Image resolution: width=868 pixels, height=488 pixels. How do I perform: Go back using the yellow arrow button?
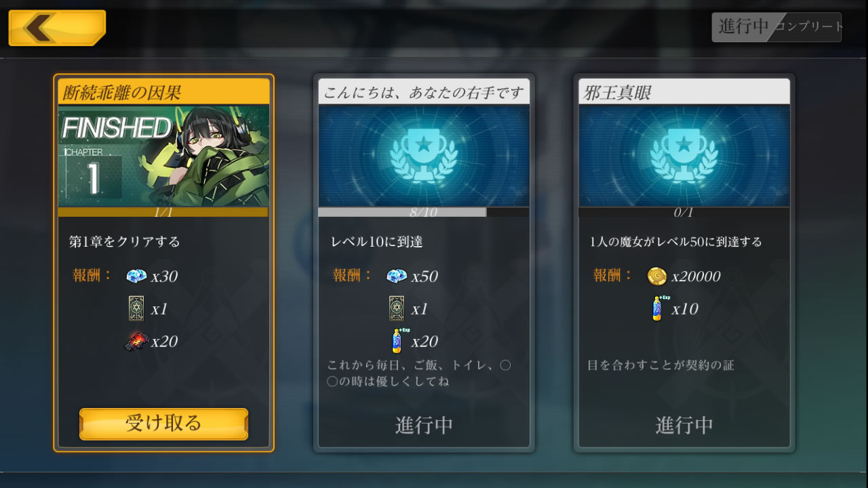pyautogui.click(x=57, y=28)
